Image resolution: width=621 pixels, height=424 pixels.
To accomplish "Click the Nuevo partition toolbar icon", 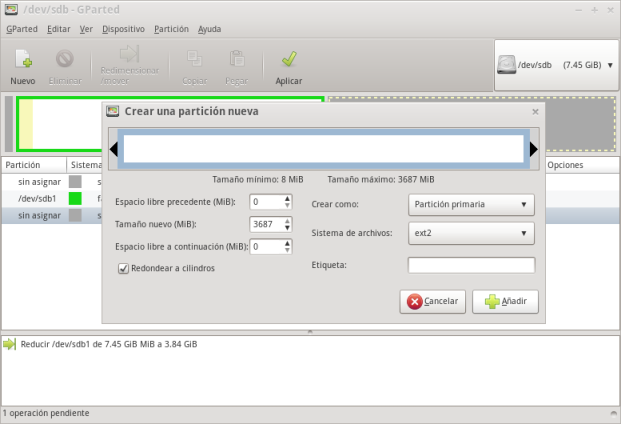I will pos(22,60).
